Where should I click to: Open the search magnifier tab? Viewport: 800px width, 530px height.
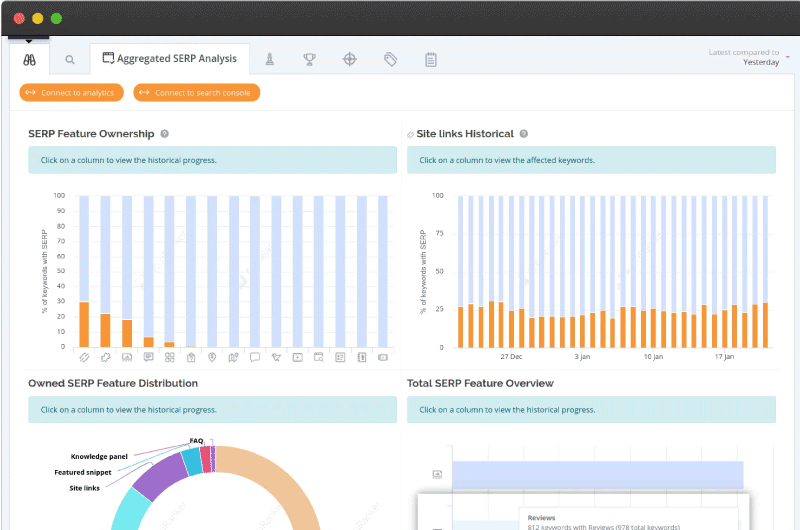click(x=70, y=60)
